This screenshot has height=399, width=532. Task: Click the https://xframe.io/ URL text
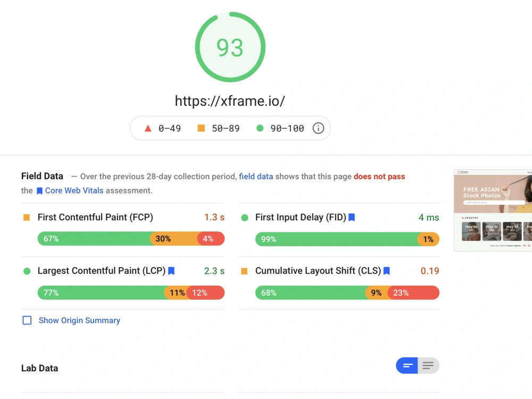tap(230, 101)
